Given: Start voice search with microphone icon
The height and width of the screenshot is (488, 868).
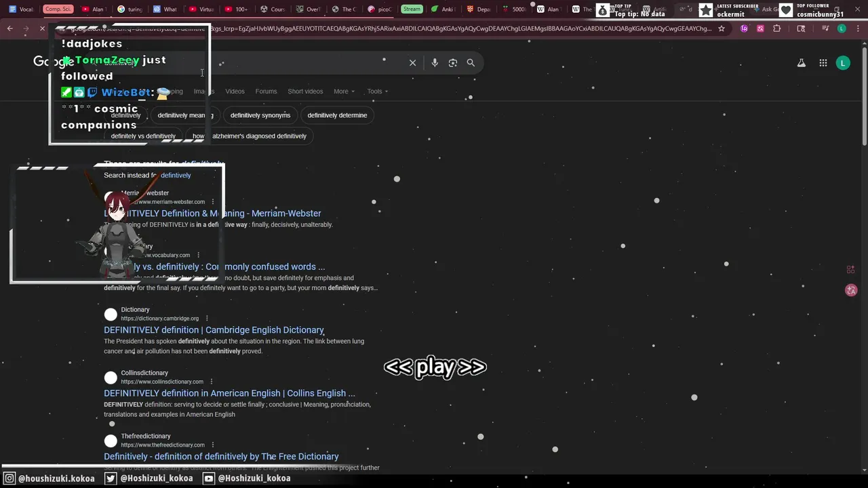Looking at the screenshot, I should pyautogui.click(x=435, y=63).
